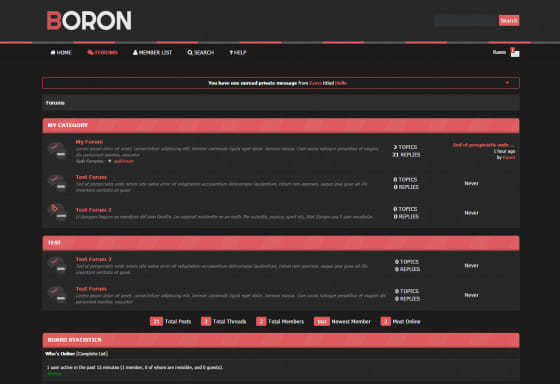
Task: Click the red Search button in the header
Action: point(509,20)
